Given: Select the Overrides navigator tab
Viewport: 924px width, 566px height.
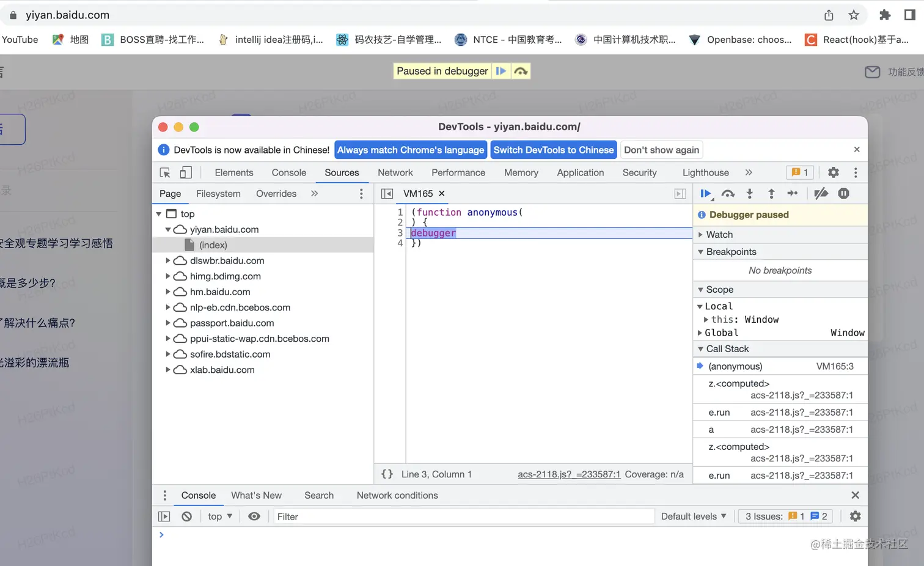Looking at the screenshot, I should point(276,194).
